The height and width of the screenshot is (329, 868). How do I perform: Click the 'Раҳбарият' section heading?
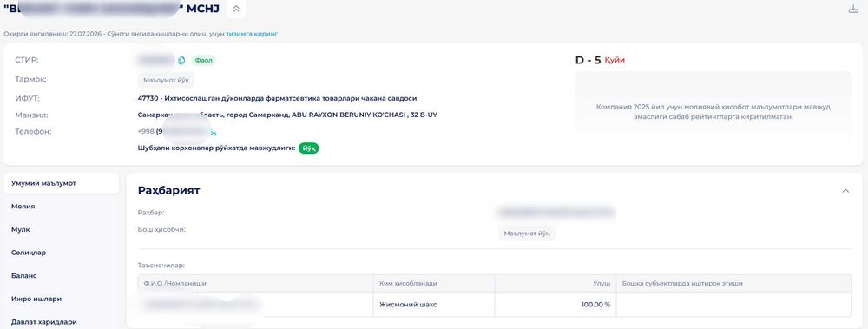[169, 190]
